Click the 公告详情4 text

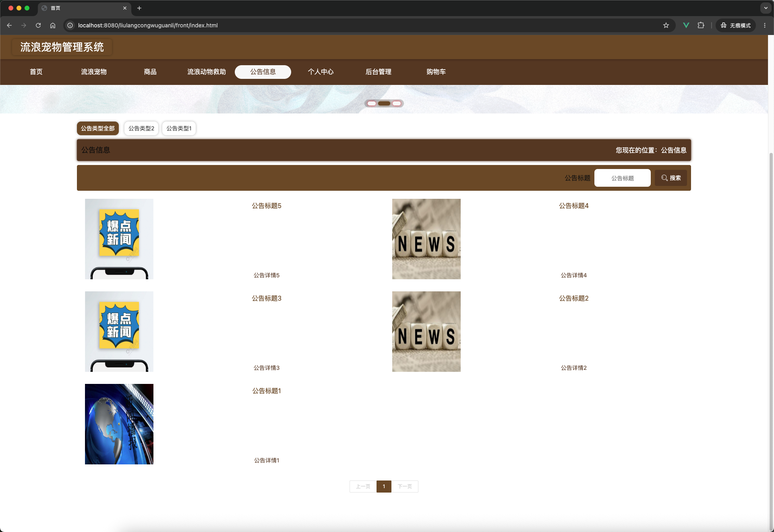574,275
